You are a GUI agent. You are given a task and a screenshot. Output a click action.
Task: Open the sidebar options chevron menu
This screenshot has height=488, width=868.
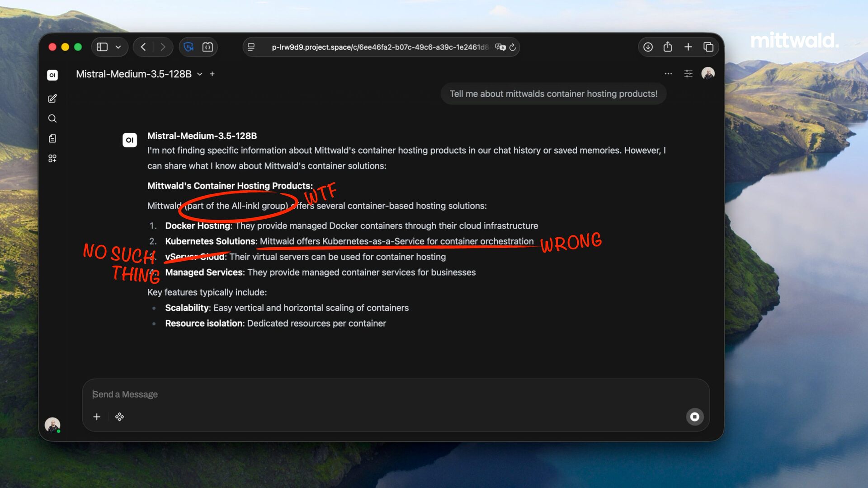pyautogui.click(x=118, y=47)
